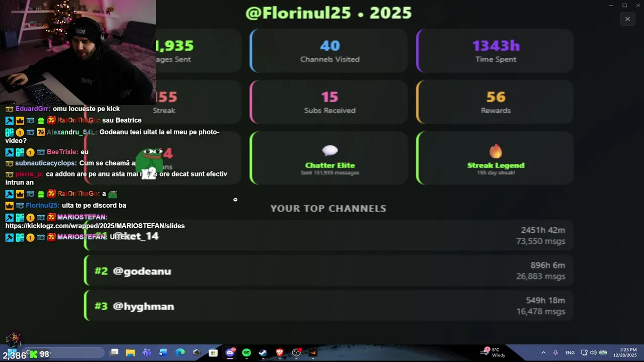Open the #3 @hyghman channel row

click(329, 306)
